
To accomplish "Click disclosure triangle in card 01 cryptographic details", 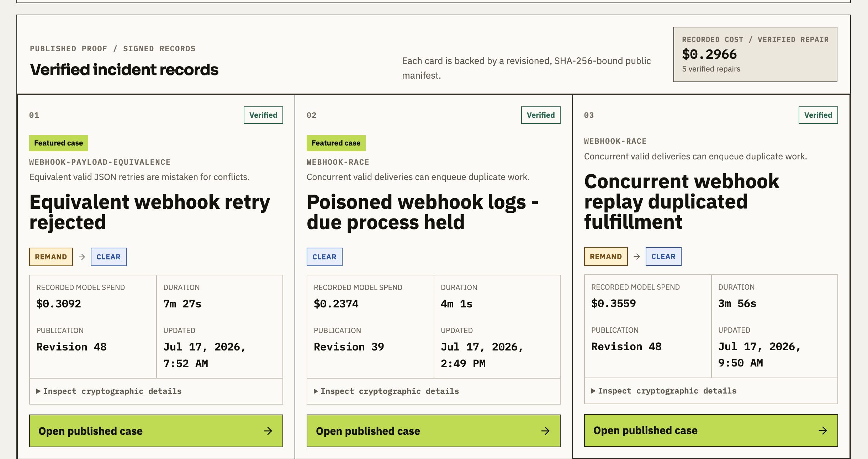I will point(38,391).
